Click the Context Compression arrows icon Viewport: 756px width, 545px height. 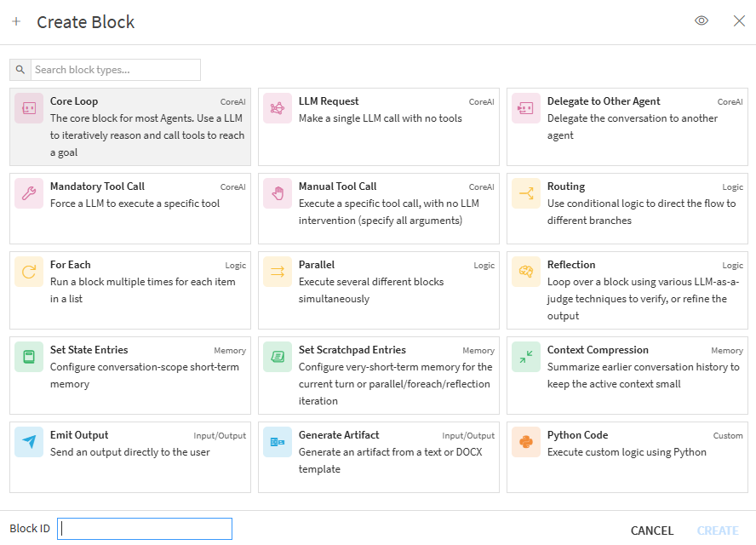(526, 357)
